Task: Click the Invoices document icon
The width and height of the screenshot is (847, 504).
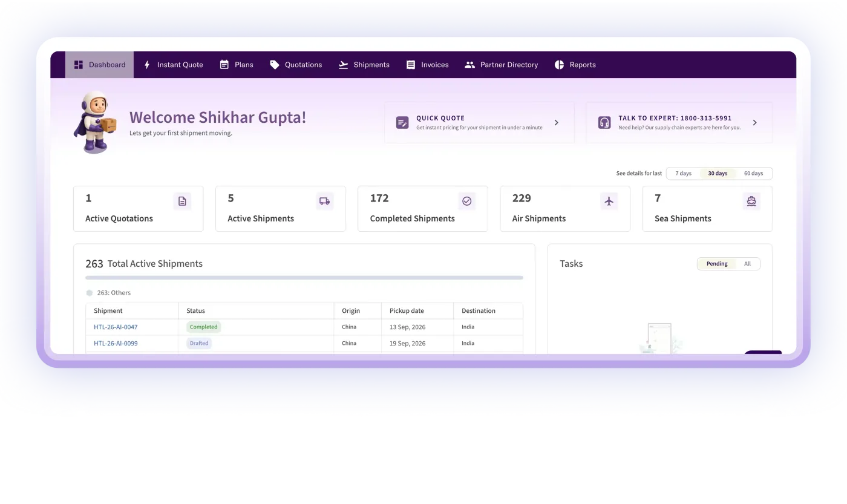Action: pyautogui.click(x=411, y=65)
